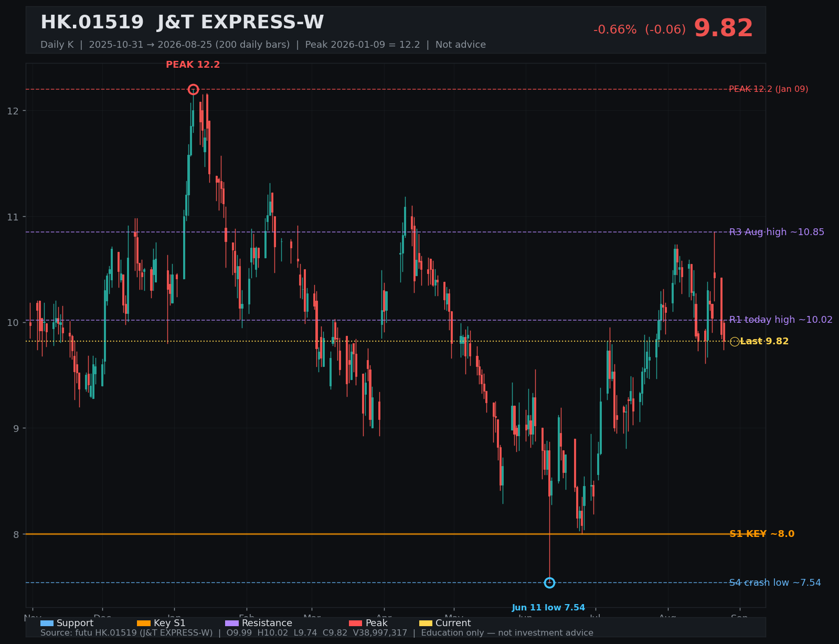This screenshot has height=644, width=839.
Task: Click the 'S4 crash low ~7.54' label
Action: pyautogui.click(x=775, y=583)
